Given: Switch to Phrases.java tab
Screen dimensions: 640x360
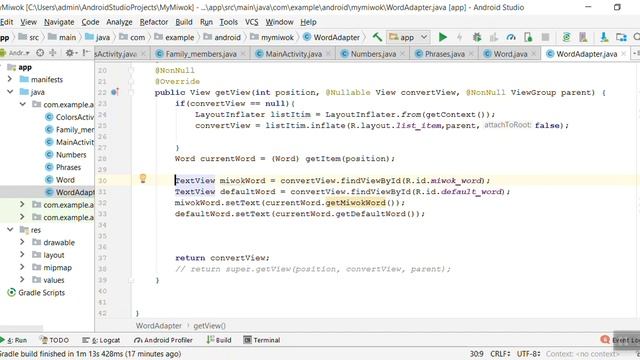Looking at the screenshot, I should click(x=444, y=54).
